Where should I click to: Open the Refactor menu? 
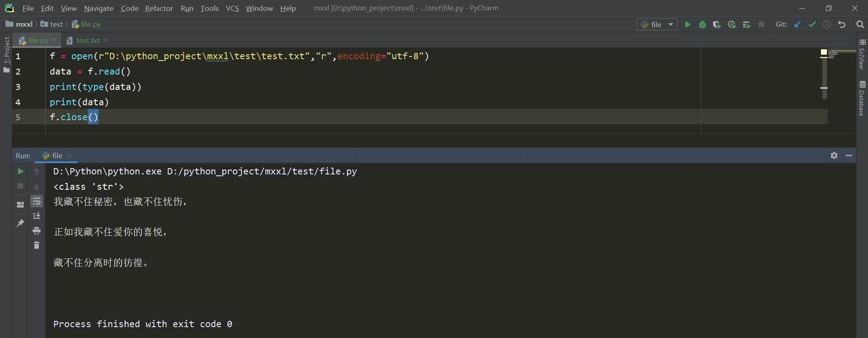[159, 8]
